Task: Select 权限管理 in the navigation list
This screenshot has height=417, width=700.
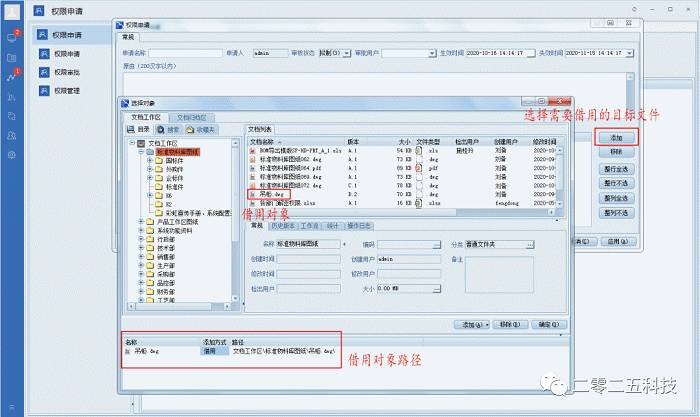Action: [67, 91]
